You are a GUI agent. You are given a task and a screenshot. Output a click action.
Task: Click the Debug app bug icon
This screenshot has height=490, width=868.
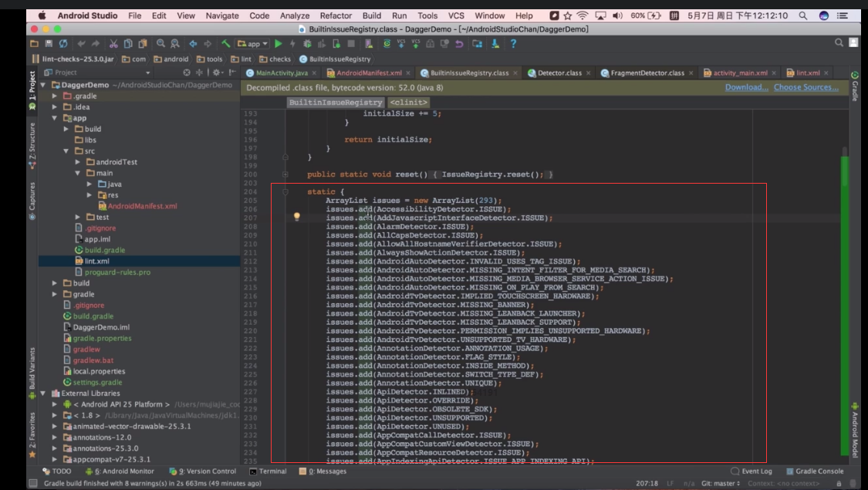307,44
